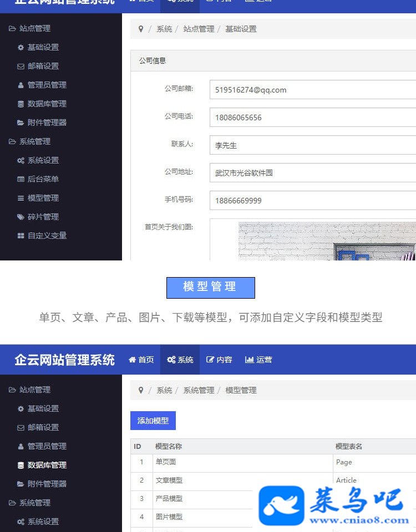Click the bar chart icon next to 运营
This screenshot has width=416, height=532.
coord(250,360)
